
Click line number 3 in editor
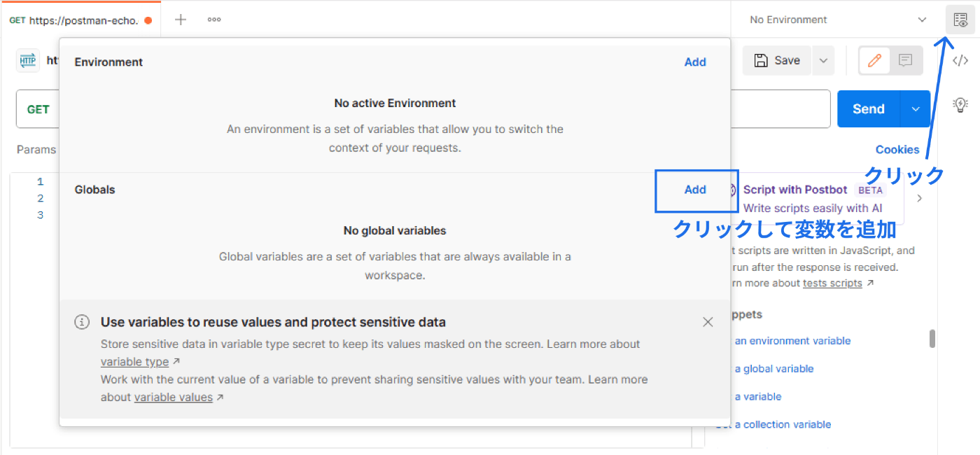click(41, 215)
